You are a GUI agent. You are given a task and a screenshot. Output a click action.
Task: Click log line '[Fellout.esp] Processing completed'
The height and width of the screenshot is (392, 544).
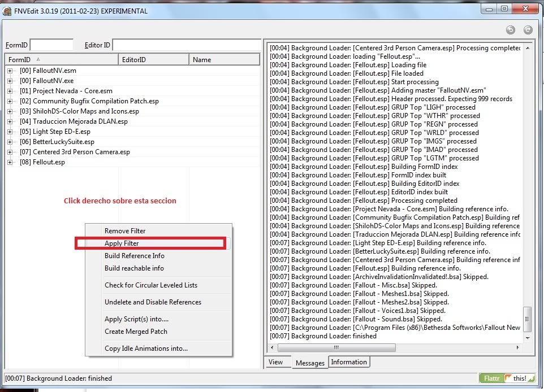coord(363,201)
